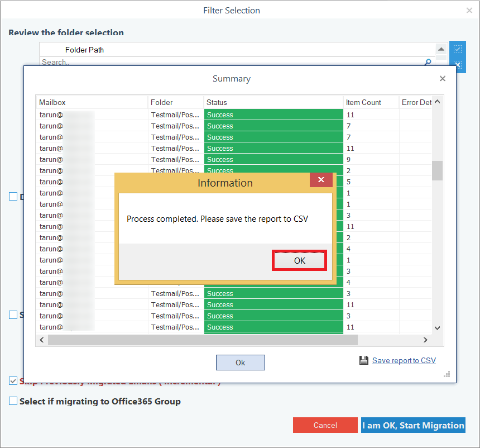Click the Summary table scroll-up arrow
Image resolution: width=480 pixels, height=448 pixels.
coord(438,102)
